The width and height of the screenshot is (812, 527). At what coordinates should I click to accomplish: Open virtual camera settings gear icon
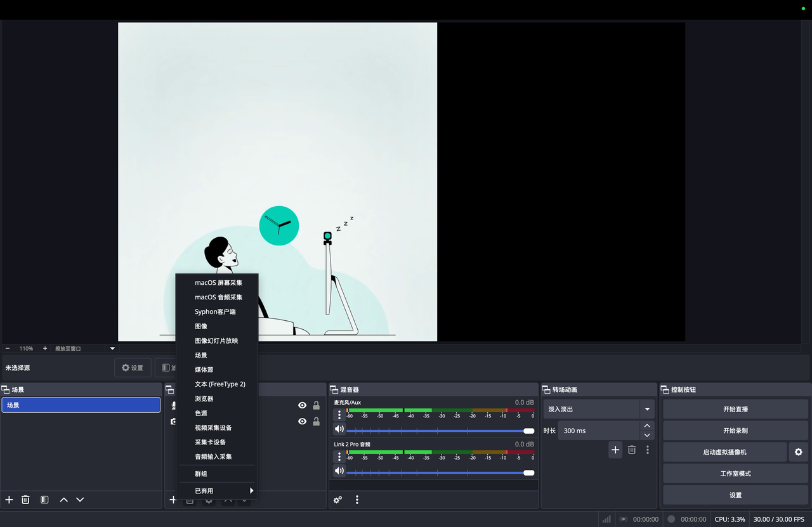pyautogui.click(x=798, y=452)
